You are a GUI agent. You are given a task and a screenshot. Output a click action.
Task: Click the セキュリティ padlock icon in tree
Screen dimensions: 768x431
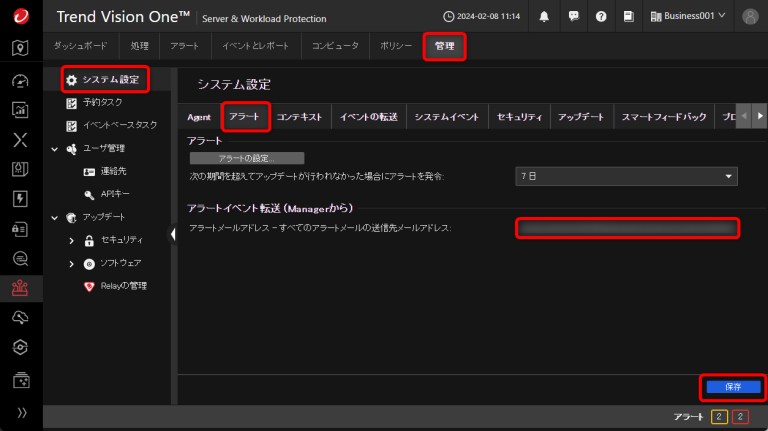pos(89,240)
